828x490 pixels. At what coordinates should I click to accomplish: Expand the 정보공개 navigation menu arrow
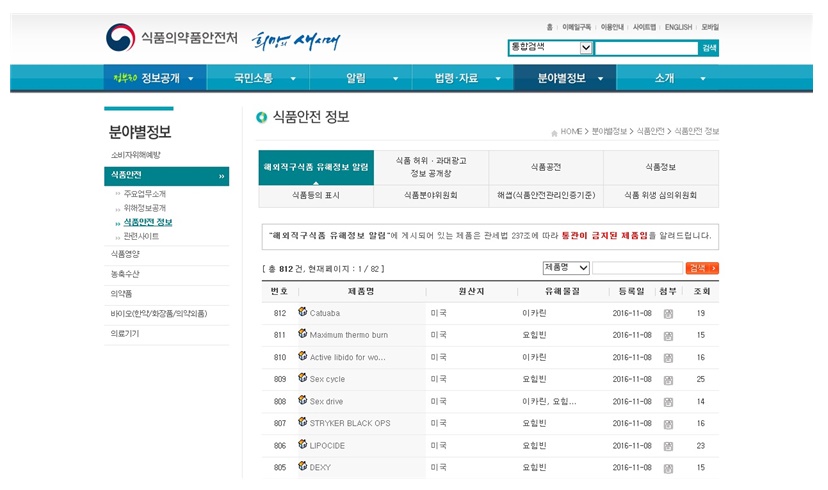point(192,78)
